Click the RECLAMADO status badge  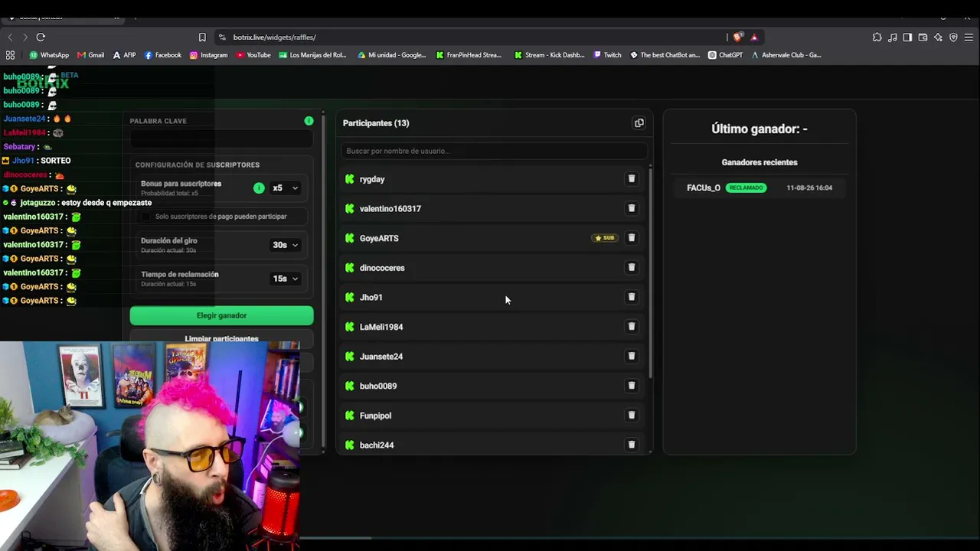click(746, 187)
